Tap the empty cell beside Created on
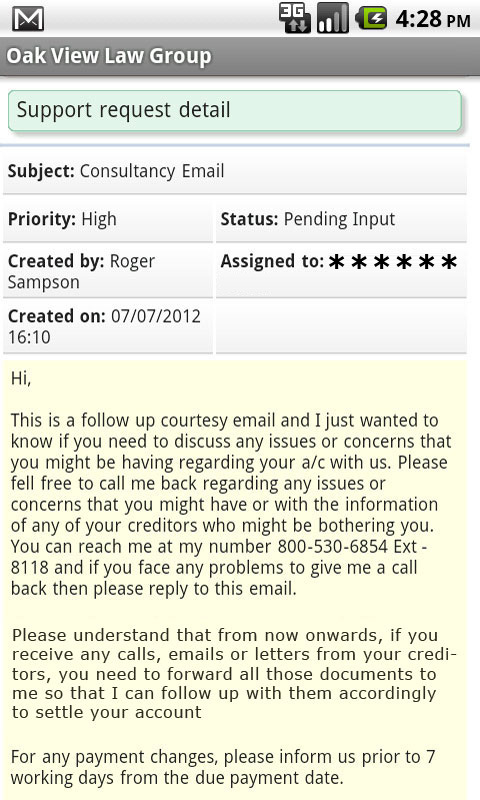This screenshot has height=800, width=480. [x=341, y=327]
